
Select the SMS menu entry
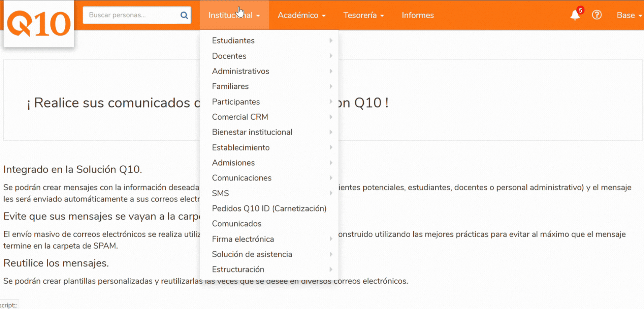point(269,193)
